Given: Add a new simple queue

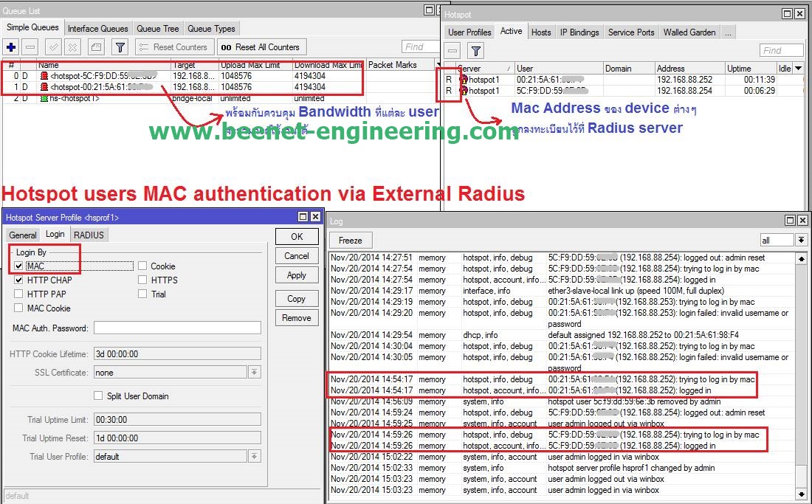Looking at the screenshot, I should coord(9,47).
